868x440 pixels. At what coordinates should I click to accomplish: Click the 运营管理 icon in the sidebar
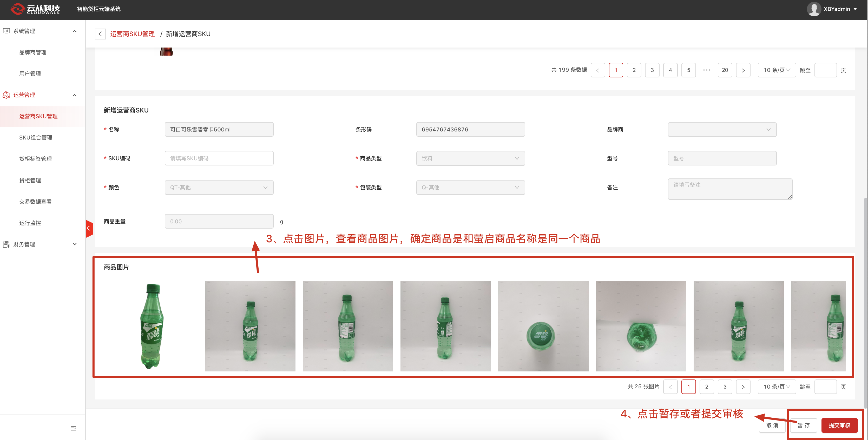point(6,95)
